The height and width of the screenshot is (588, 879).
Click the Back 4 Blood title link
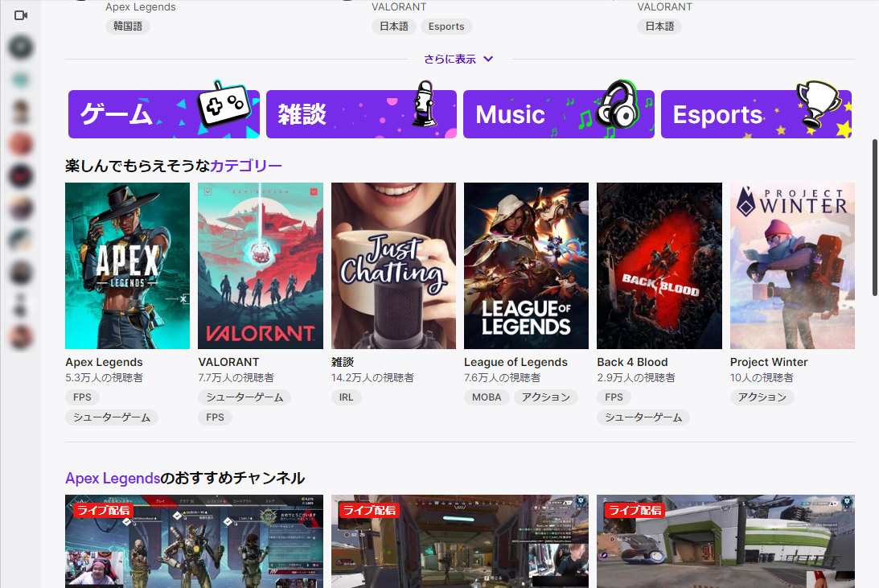pyautogui.click(x=632, y=362)
